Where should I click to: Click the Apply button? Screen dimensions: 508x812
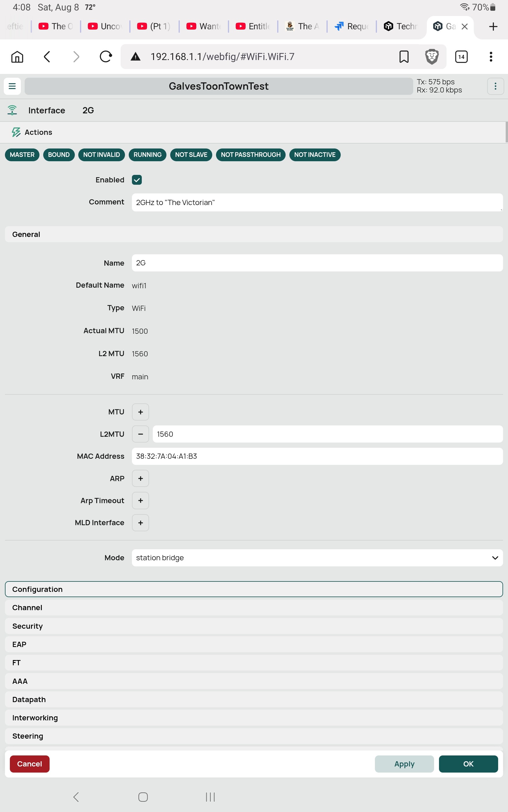point(404,764)
